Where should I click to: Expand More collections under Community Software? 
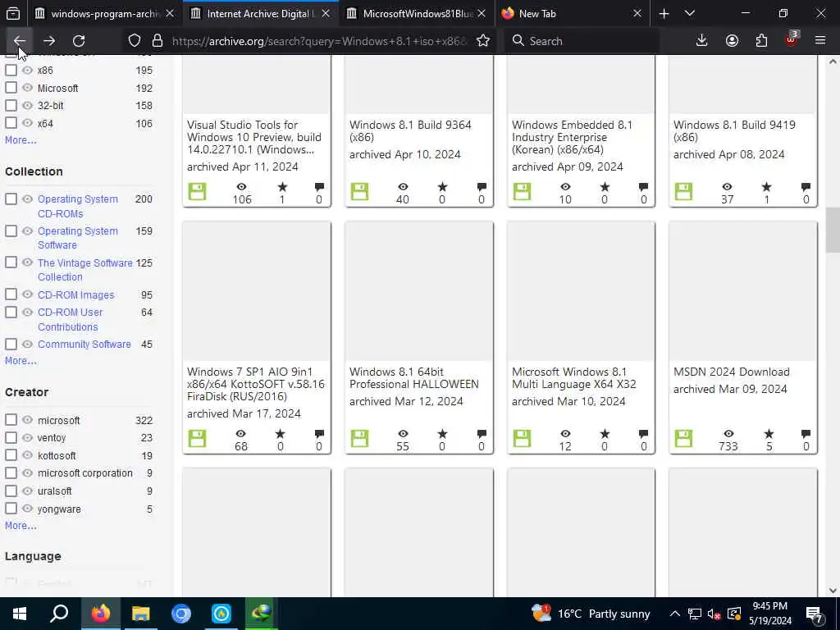point(21,361)
